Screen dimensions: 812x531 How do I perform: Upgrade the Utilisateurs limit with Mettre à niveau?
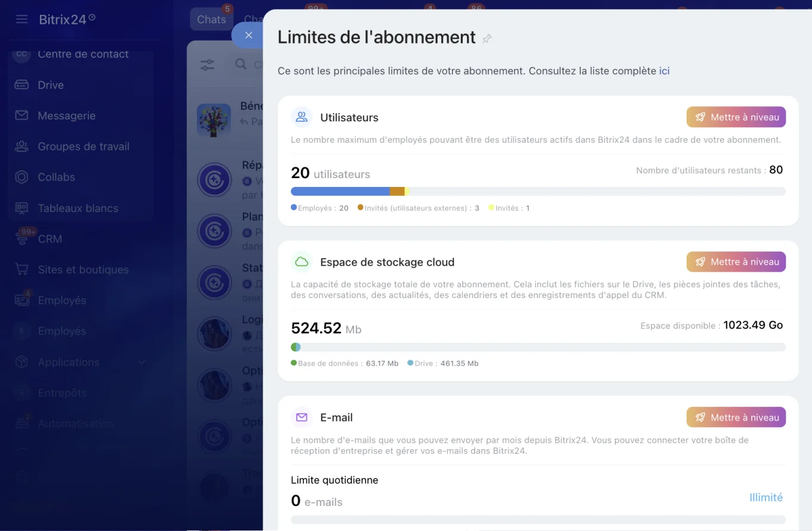tap(736, 117)
